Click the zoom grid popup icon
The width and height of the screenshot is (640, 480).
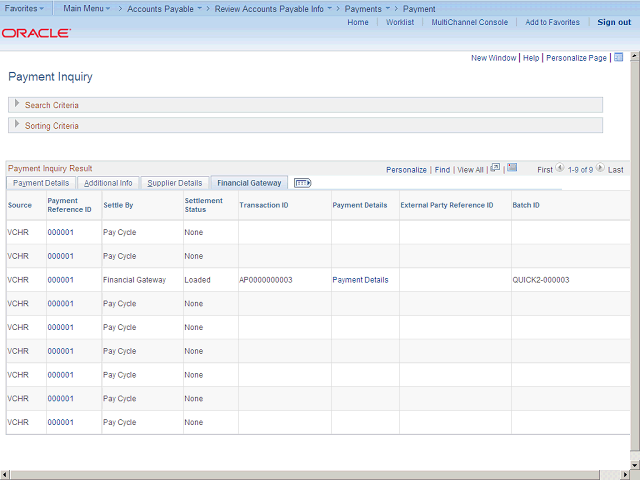click(495, 169)
